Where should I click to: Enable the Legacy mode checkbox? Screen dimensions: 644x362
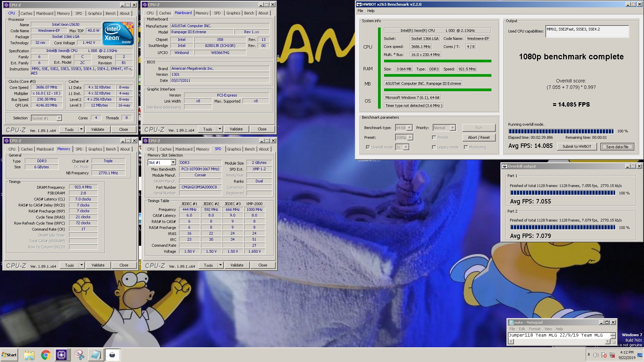(x=434, y=147)
